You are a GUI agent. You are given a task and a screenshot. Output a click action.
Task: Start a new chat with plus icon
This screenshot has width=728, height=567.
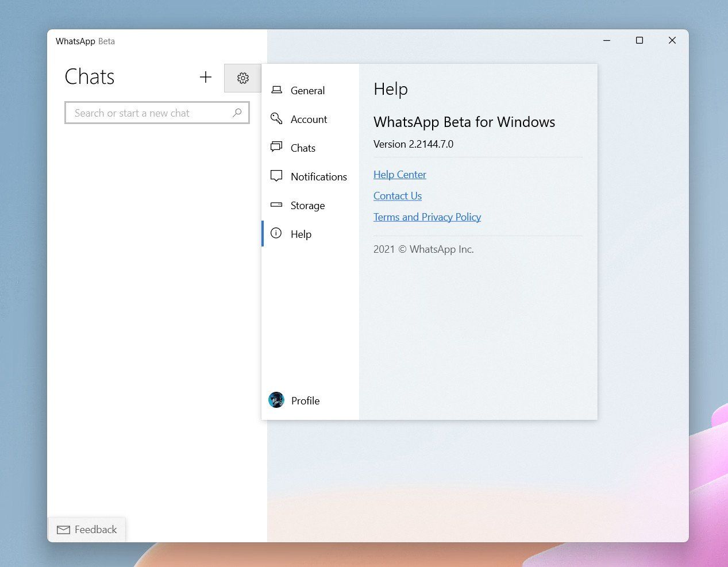pyautogui.click(x=206, y=77)
